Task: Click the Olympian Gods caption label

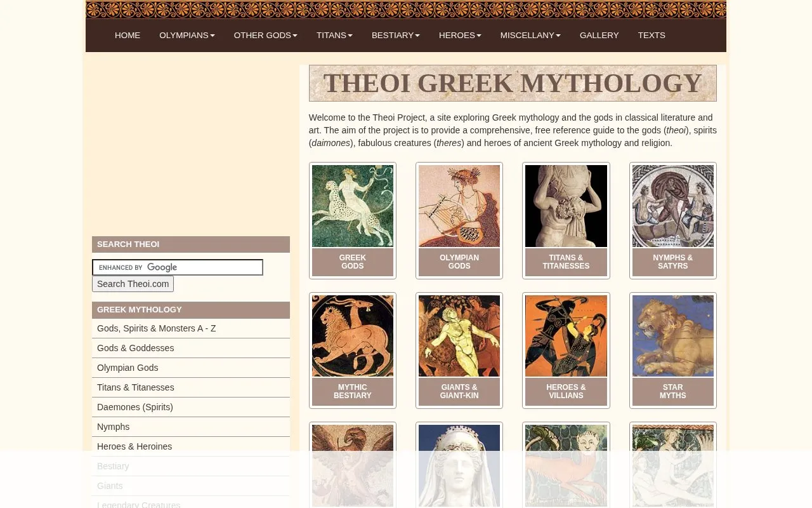Action: point(459,262)
